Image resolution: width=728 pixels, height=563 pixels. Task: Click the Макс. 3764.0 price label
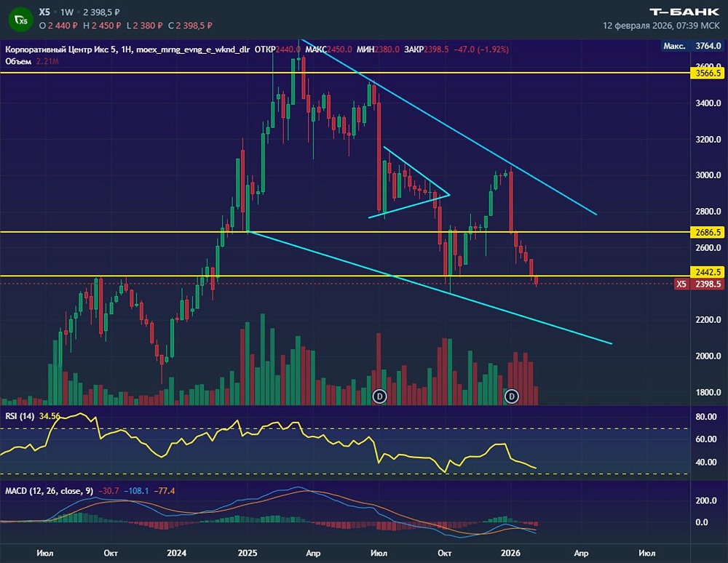pos(692,45)
